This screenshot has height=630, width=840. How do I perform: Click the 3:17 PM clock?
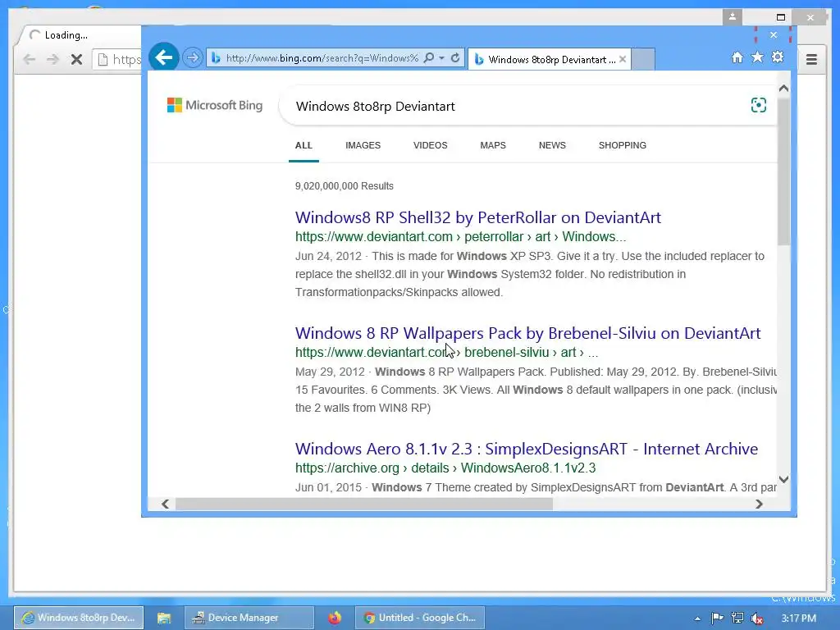coord(798,619)
